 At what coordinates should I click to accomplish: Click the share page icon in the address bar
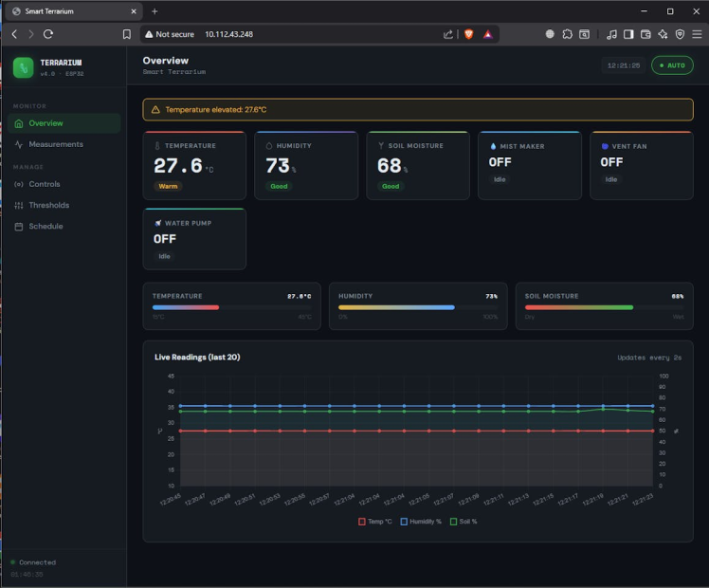tap(447, 34)
